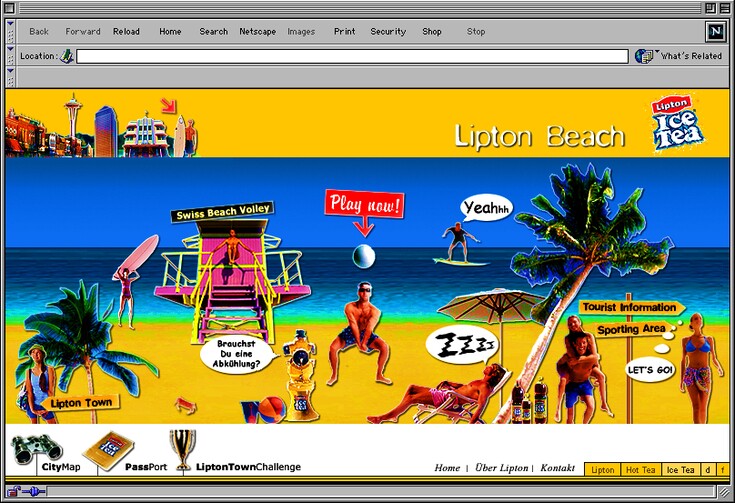Click the LET'S GO! thought bubble
The height and width of the screenshot is (503, 735).
pos(650,370)
